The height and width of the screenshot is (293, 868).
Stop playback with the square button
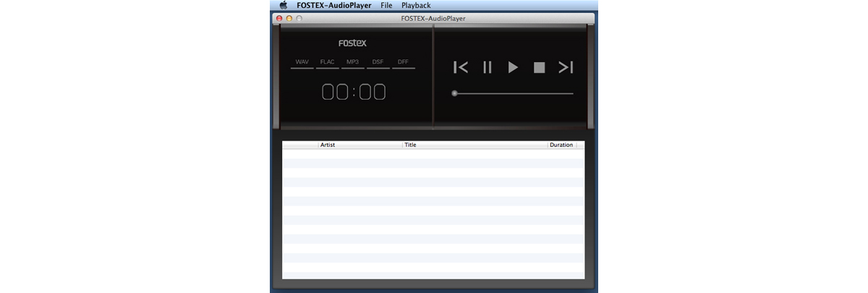(539, 67)
